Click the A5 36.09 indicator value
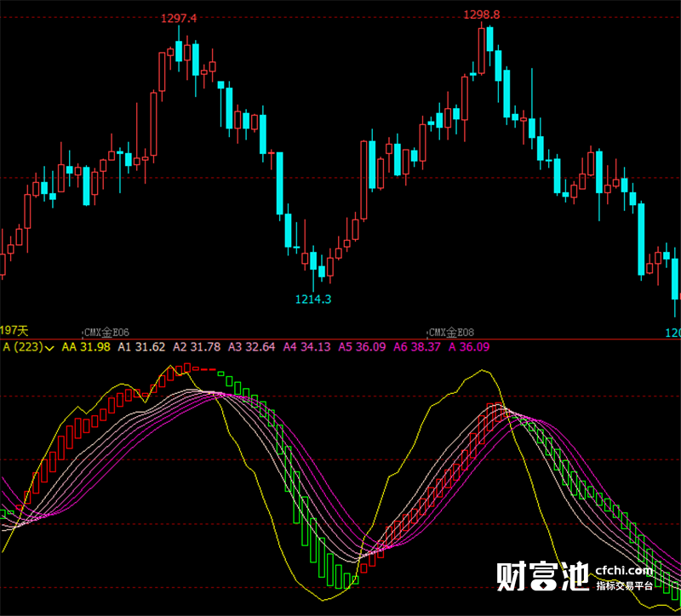 (x=363, y=347)
